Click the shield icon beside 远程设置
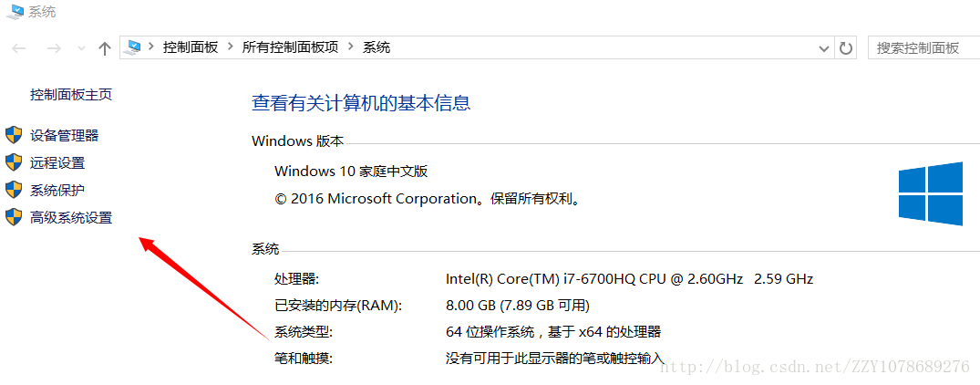Viewport: 980px width, 385px height. coord(13,162)
